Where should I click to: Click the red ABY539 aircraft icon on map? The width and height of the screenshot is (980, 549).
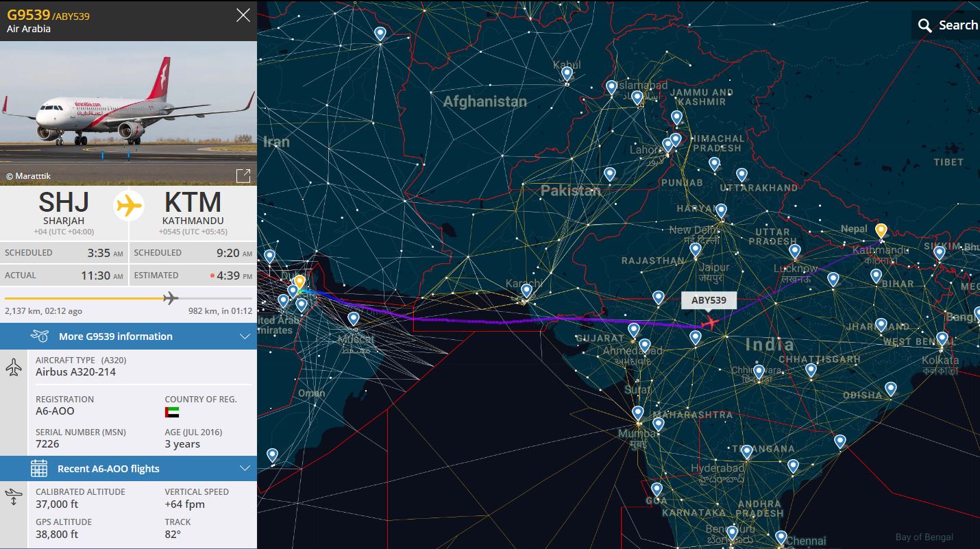pyautogui.click(x=711, y=322)
